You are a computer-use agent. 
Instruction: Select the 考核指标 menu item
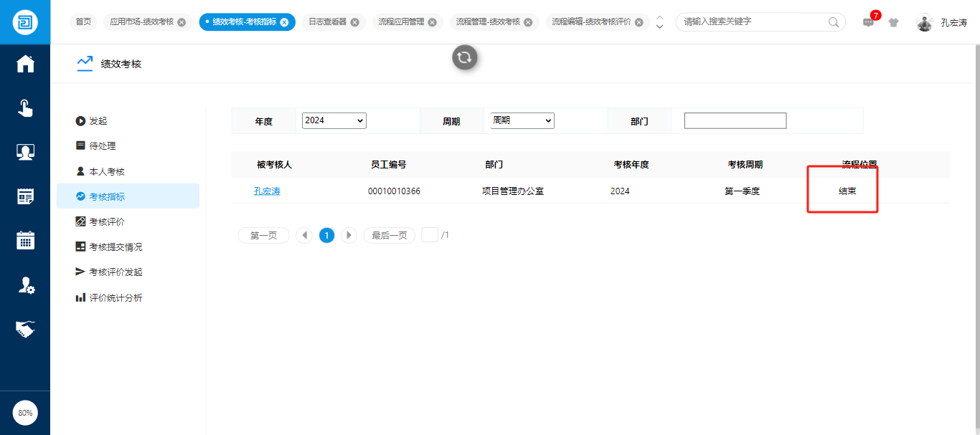click(128, 196)
